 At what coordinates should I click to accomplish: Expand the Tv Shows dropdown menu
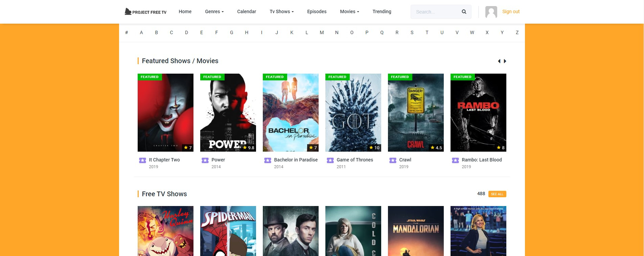(282, 11)
